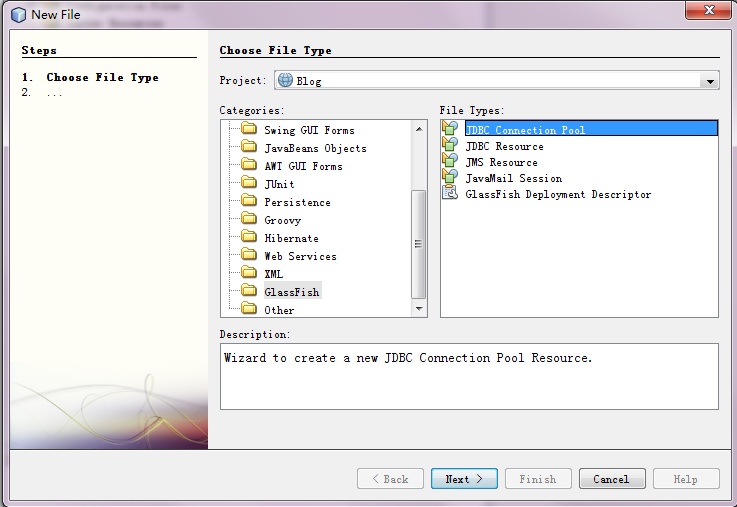Select the Swing GUI Forms category
The height and width of the screenshot is (507, 737).
tap(309, 130)
